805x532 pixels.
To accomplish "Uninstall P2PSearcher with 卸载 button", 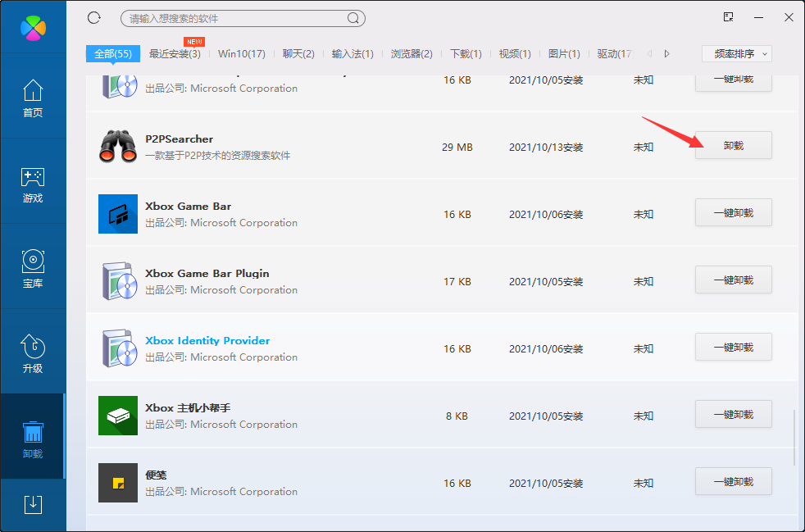I will pos(733,145).
